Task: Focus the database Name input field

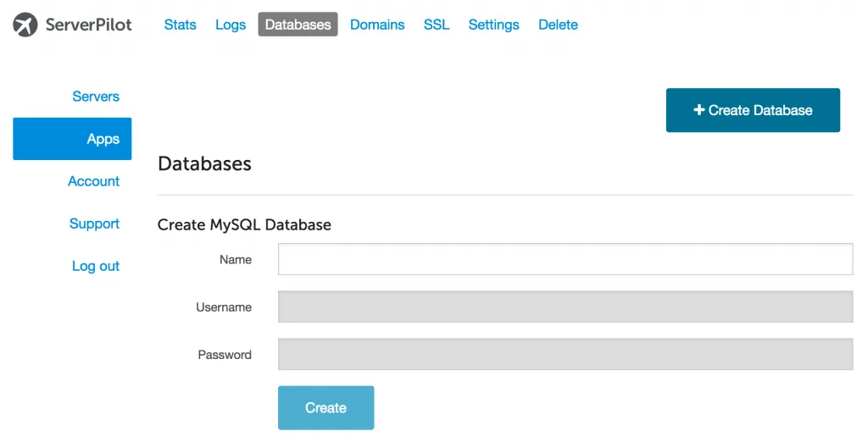Action: 565,259
